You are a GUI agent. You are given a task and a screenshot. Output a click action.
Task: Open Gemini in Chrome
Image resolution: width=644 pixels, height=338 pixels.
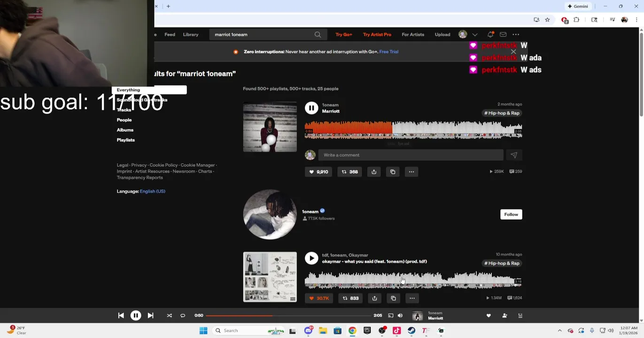click(x=578, y=6)
